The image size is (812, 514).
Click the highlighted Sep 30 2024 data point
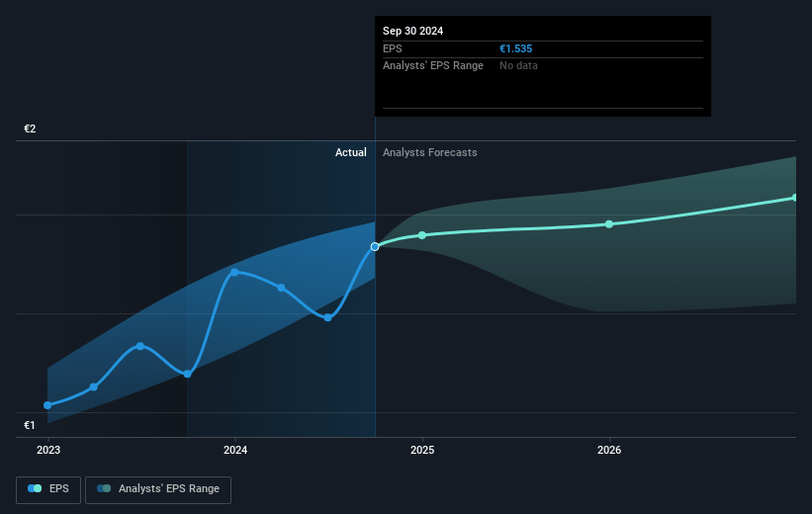pos(375,247)
